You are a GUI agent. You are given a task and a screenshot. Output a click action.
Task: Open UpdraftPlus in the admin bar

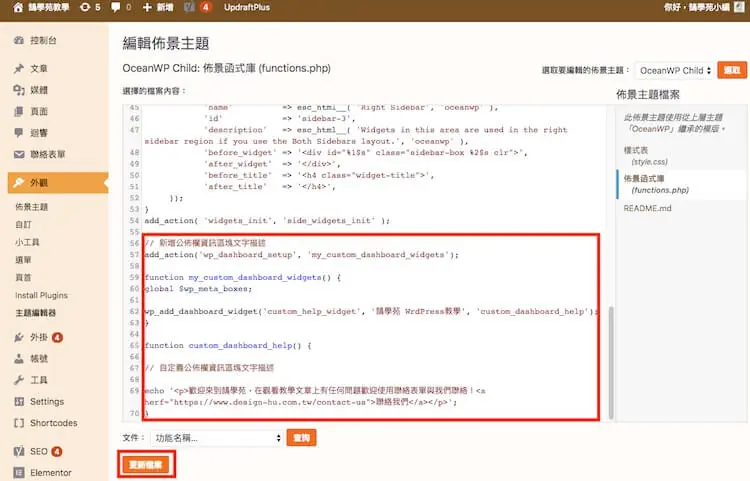pyautogui.click(x=247, y=8)
